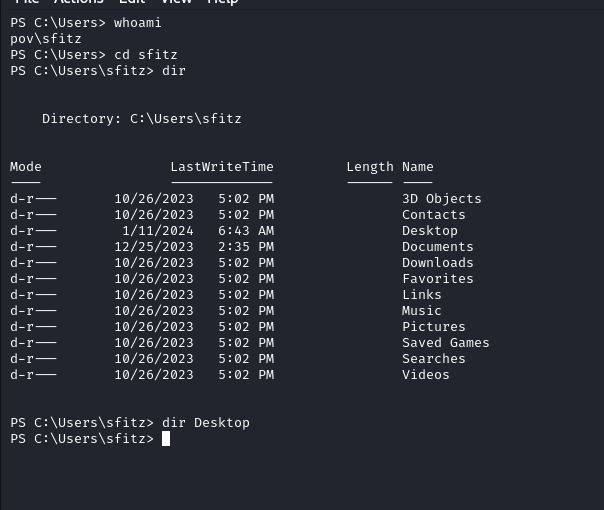Click the 'd-r---' mode in the Music row
This screenshot has height=510, width=604.
34,310
